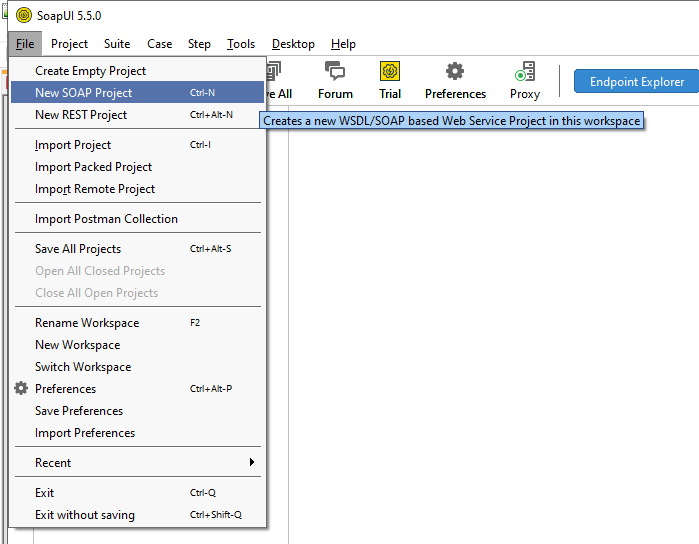Open the Step menu
Viewport: 699px width, 544px height.
click(199, 44)
